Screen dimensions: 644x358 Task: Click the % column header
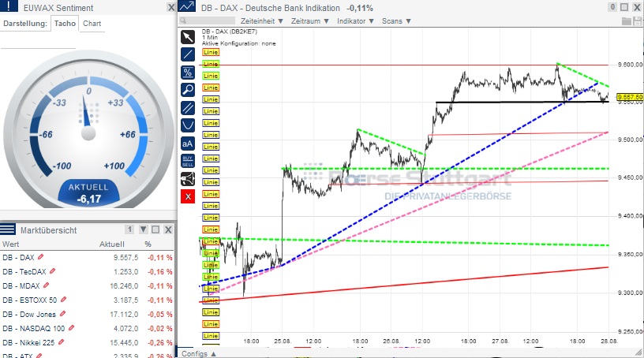[x=148, y=244]
